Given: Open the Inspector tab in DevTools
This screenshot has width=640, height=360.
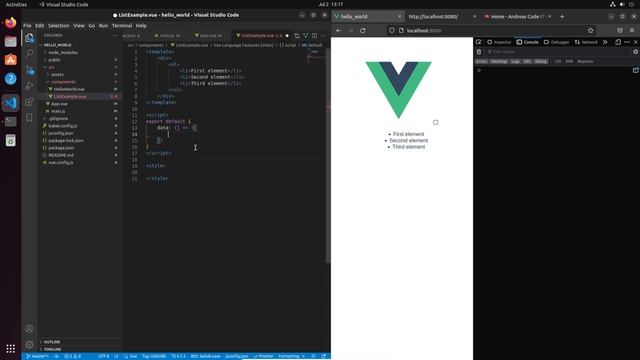Looking at the screenshot, I should click(x=499, y=42).
